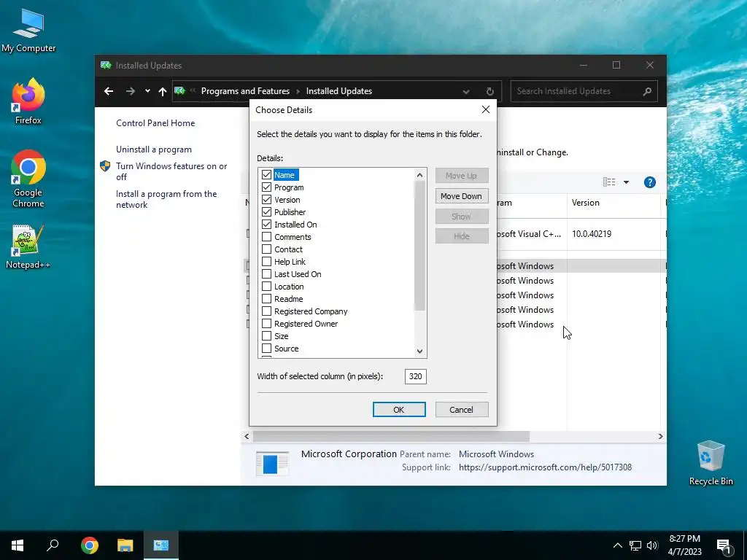Image resolution: width=747 pixels, height=560 pixels.
Task: Cancel the Choose Details dialog
Action: [x=461, y=410]
